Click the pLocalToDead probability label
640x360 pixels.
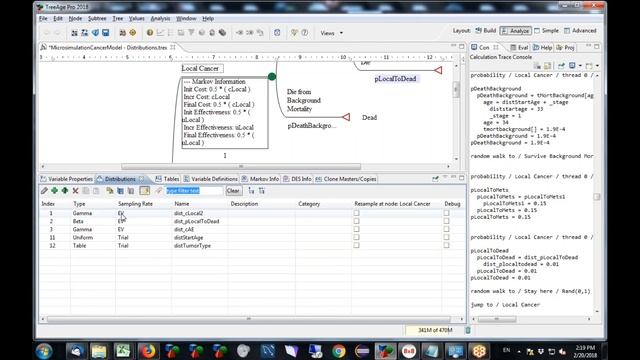coord(395,79)
